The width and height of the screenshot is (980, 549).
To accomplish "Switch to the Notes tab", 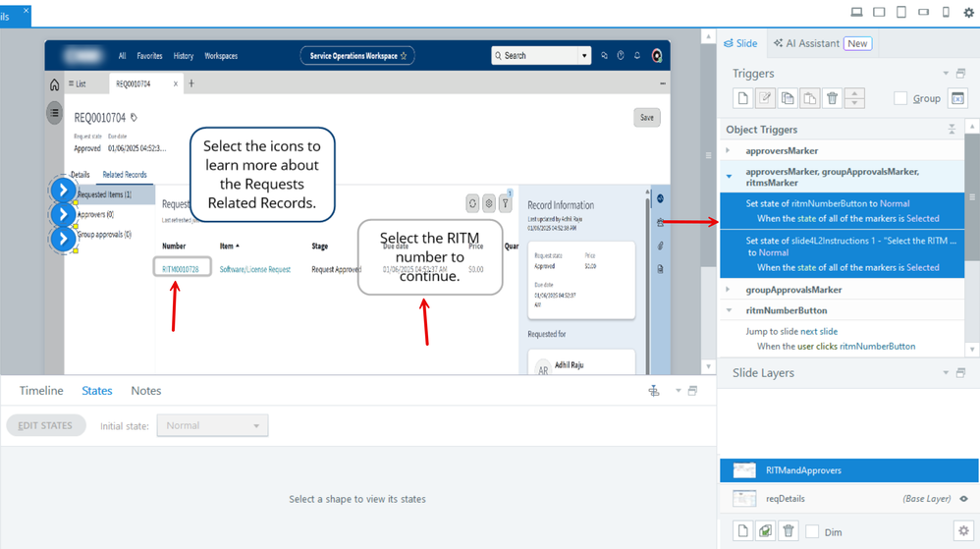I will click(146, 391).
